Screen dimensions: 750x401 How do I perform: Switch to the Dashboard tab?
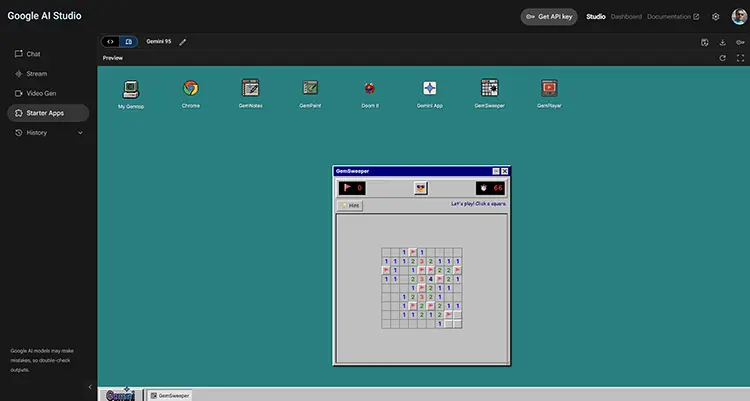pos(626,17)
